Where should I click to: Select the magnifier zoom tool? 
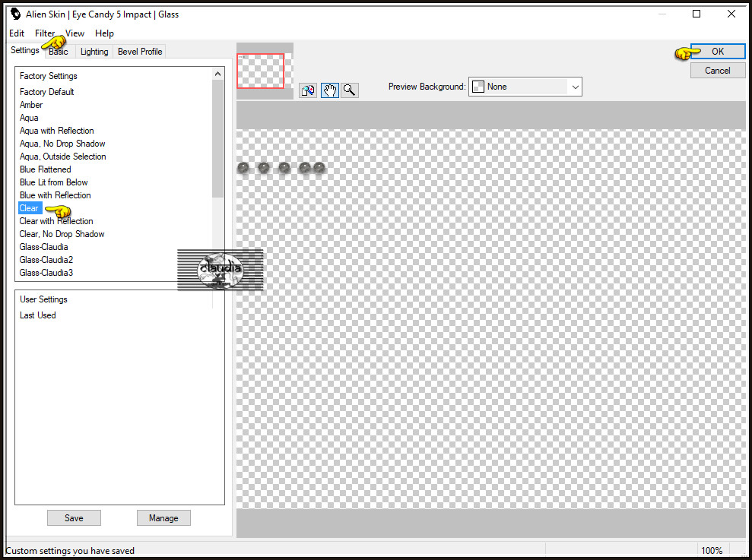click(x=350, y=90)
